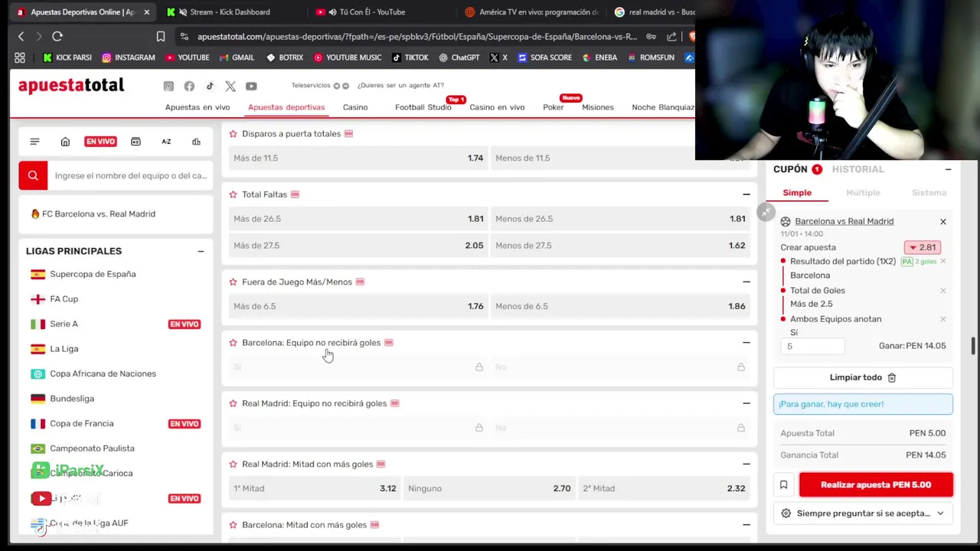Remove Ambos Equipos anotan selection
980x551 pixels.
click(x=943, y=319)
